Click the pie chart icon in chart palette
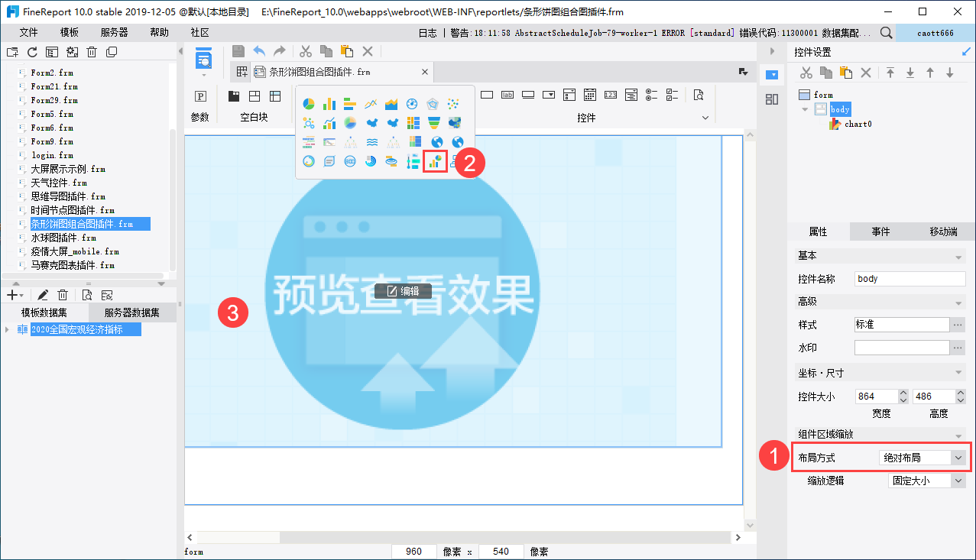Screen dimensions: 976x560 point(309,104)
